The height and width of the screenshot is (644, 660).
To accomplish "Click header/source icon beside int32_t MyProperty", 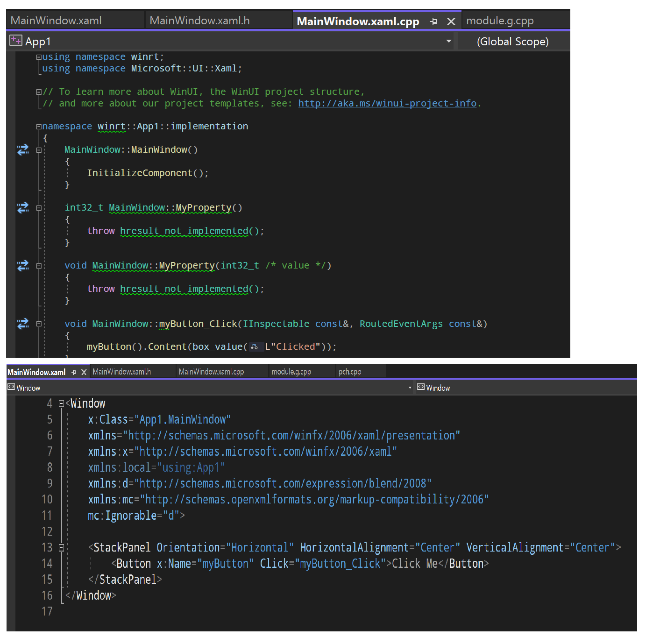I will pyautogui.click(x=23, y=208).
